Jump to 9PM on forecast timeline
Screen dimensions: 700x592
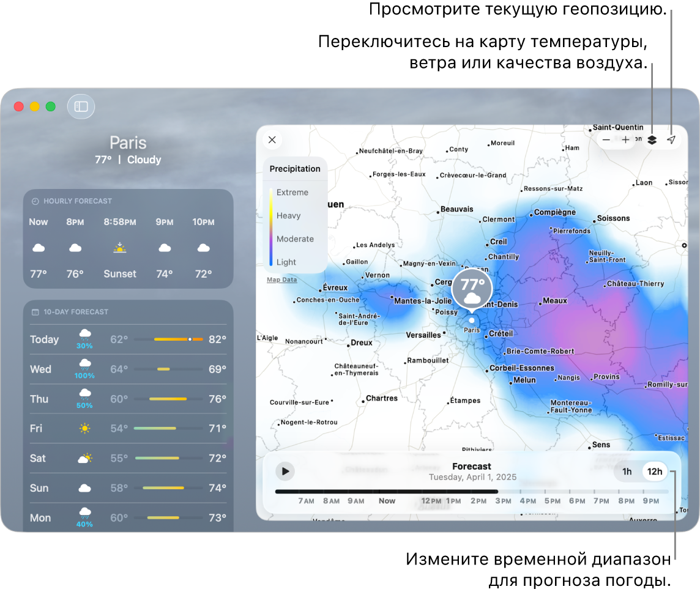coord(651,501)
